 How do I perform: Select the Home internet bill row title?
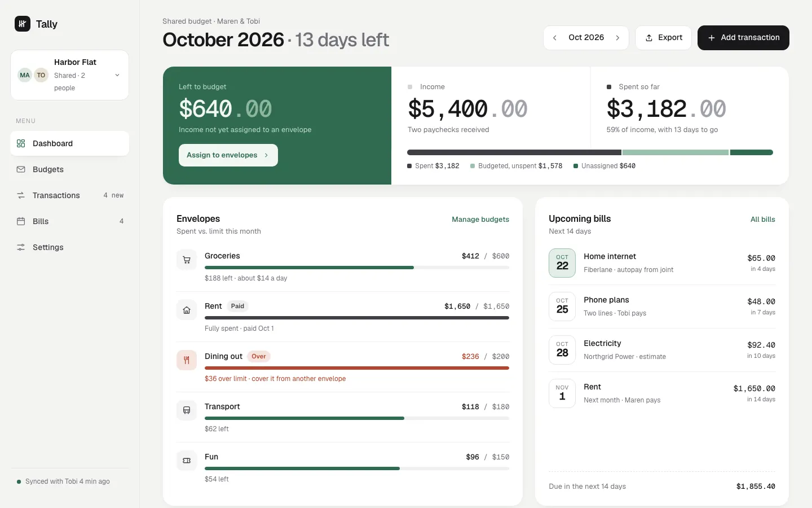coord(610,256)
